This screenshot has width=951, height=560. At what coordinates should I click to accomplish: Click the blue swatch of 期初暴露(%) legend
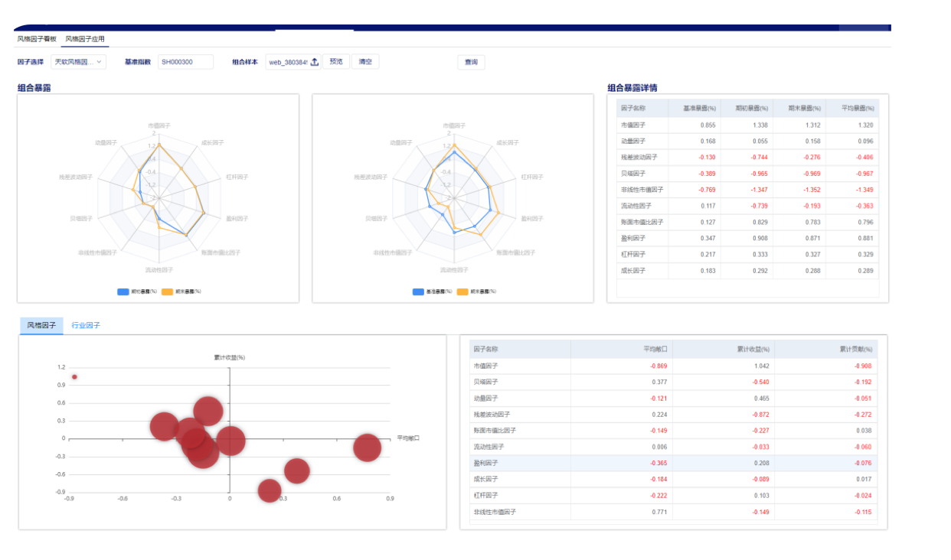(123, 291)
